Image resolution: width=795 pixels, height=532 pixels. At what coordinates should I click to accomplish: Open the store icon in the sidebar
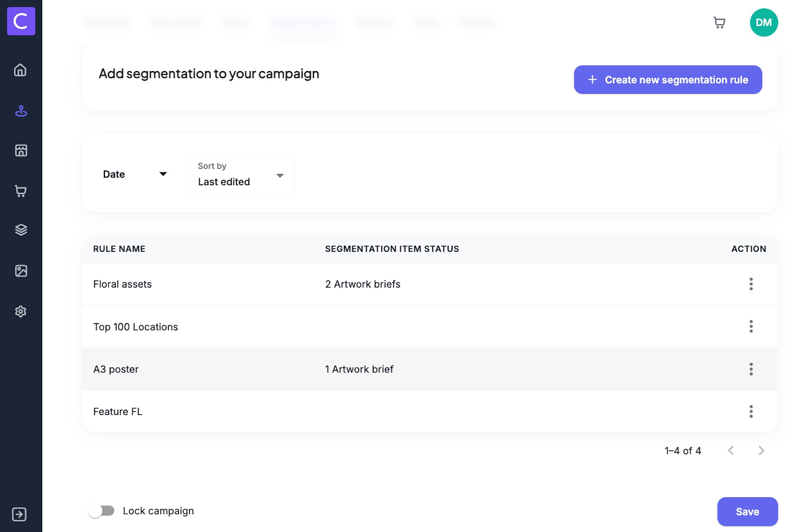(x=21, y=151)
